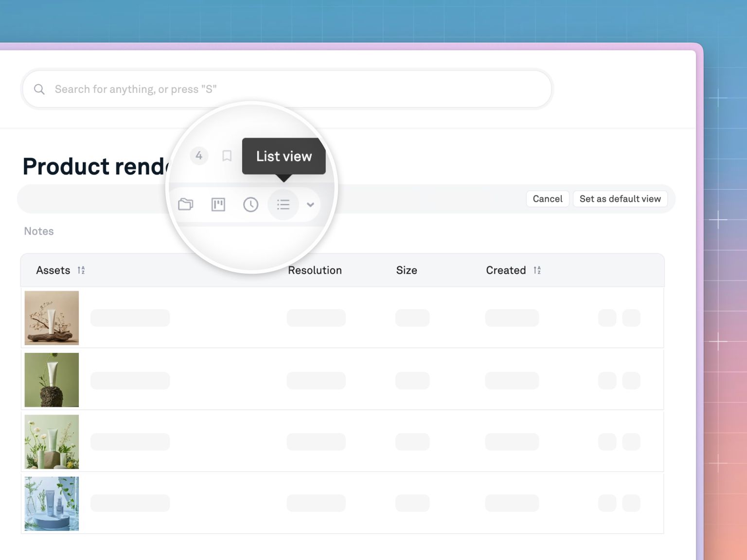747x560 pixels.
Task: Focus the 'Search for anything' input field
Action: [x=292, y=89]
